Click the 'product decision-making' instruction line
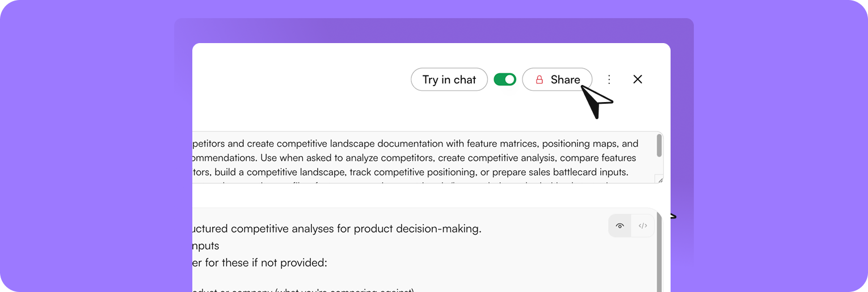The height and width of the screenshot is (292, 868). point(417,229)
